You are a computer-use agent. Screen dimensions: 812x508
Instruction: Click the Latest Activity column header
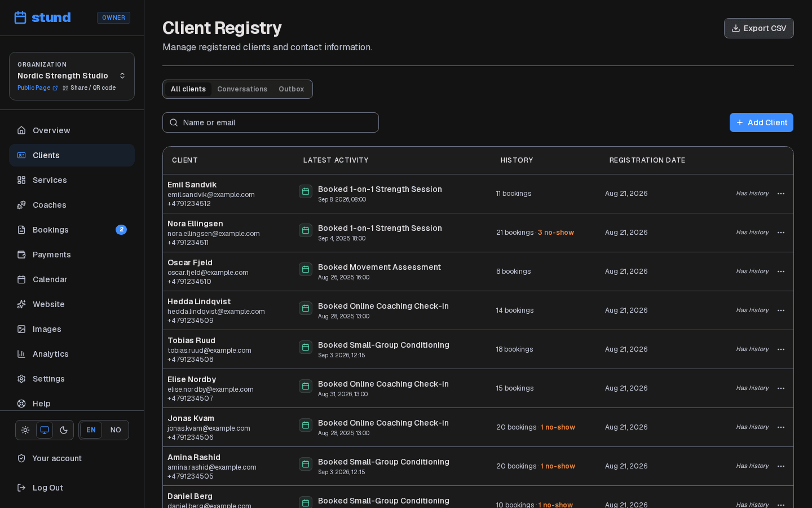point(336,160)
